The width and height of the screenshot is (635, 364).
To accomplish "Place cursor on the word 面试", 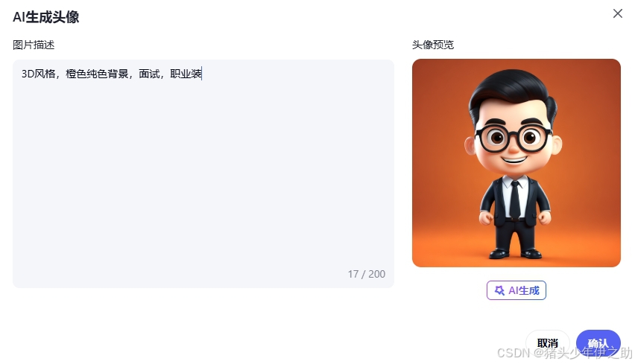I will point(149,74).
